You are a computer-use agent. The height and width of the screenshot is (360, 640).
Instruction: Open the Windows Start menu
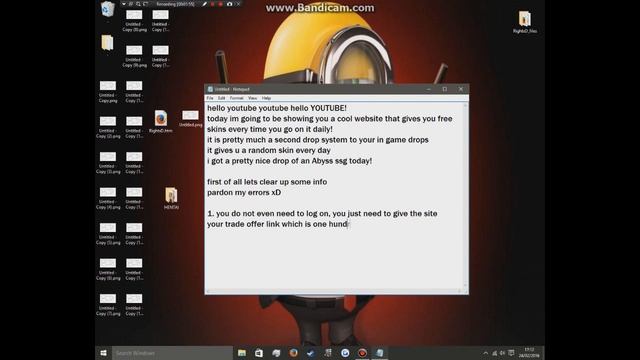103,353
